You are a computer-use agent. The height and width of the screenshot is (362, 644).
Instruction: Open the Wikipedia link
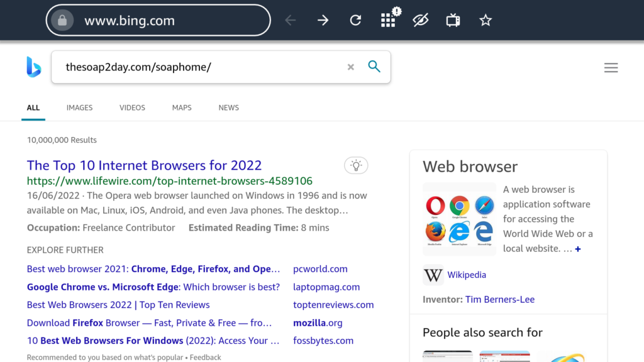tap(466, 275)
